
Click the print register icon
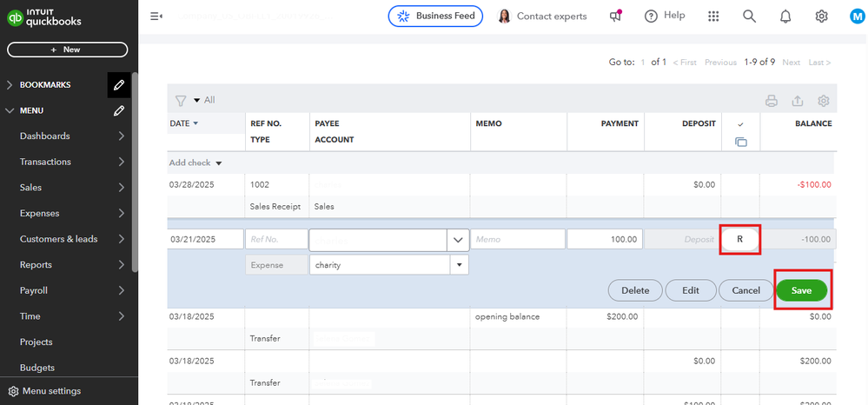(771, 101)
